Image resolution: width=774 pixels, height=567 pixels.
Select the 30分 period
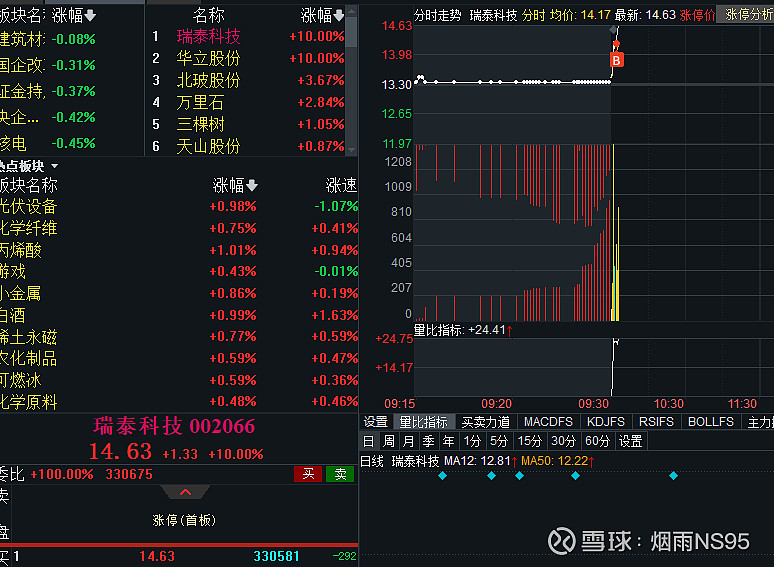(563, 441)
